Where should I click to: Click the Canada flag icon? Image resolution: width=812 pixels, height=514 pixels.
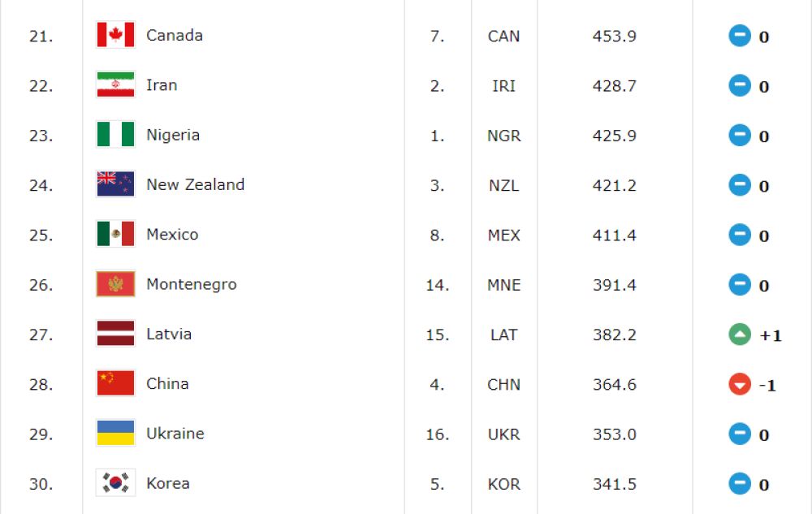point(115,35)
